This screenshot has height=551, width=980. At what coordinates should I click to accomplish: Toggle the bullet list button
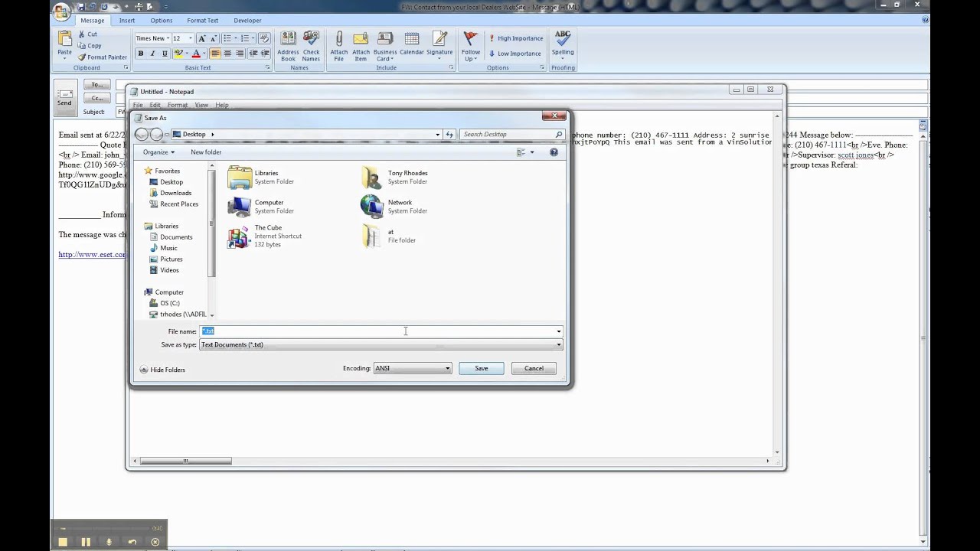click(229, 38)
